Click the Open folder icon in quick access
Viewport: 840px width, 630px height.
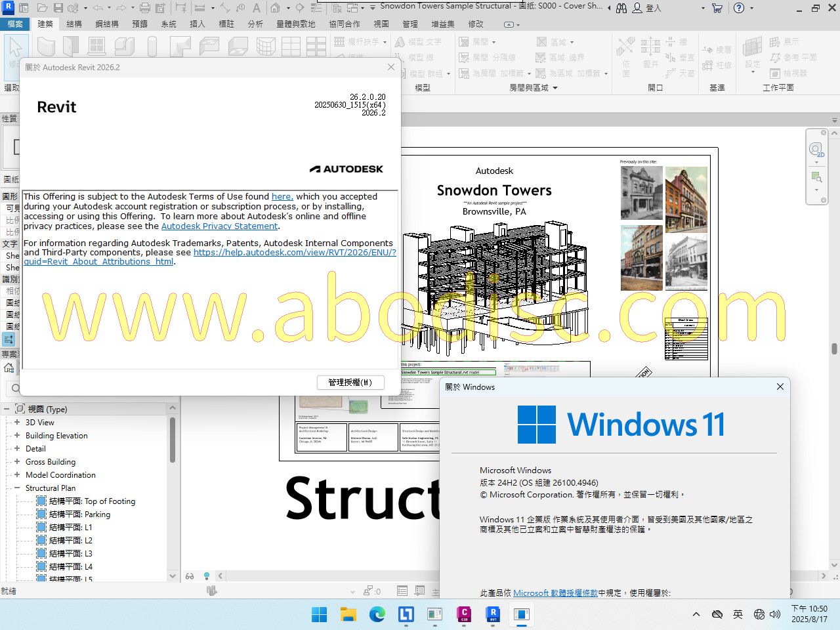click(42, 8)
